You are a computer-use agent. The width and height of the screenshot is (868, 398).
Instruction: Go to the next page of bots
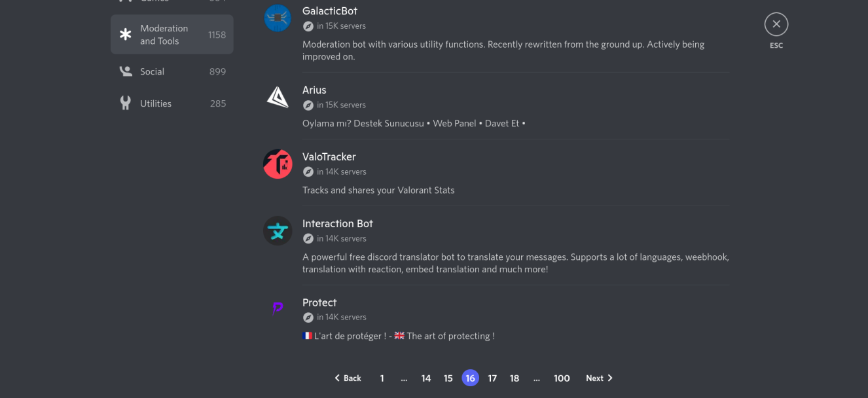pos(598,378)
